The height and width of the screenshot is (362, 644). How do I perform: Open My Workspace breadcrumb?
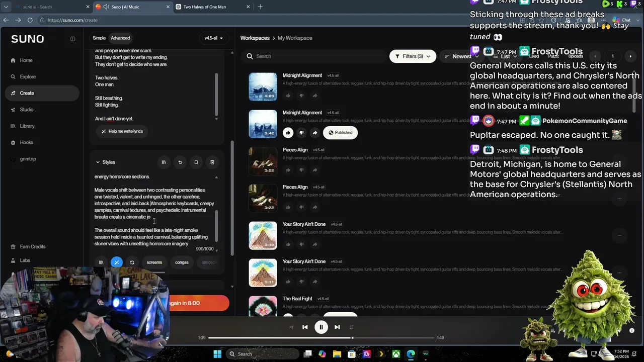click(295, 38)
